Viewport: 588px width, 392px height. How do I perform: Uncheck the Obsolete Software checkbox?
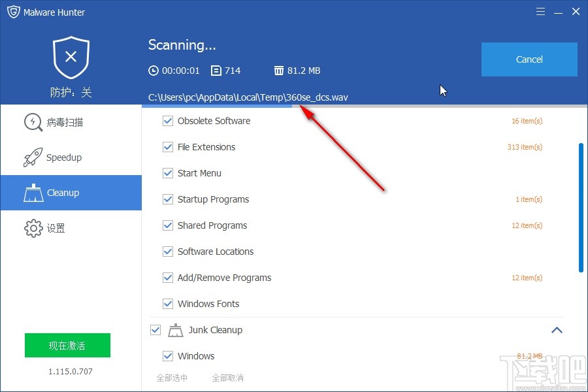tap(168, 120)
